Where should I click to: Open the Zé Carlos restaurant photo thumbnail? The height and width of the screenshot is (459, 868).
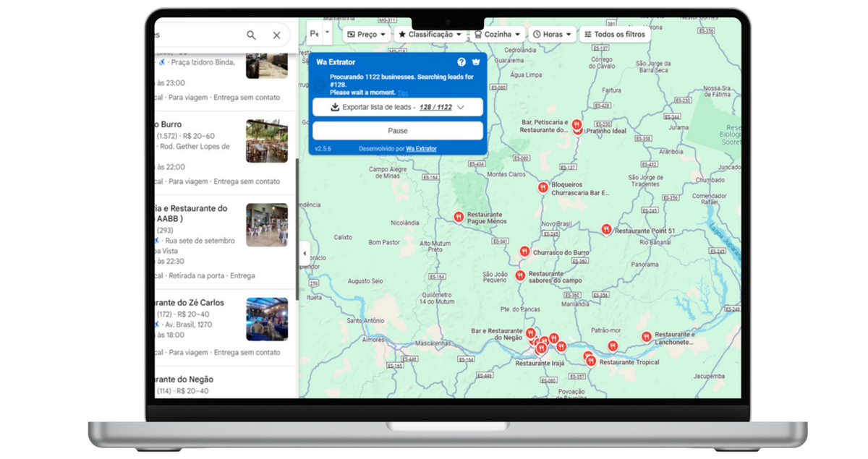(267, 319)
